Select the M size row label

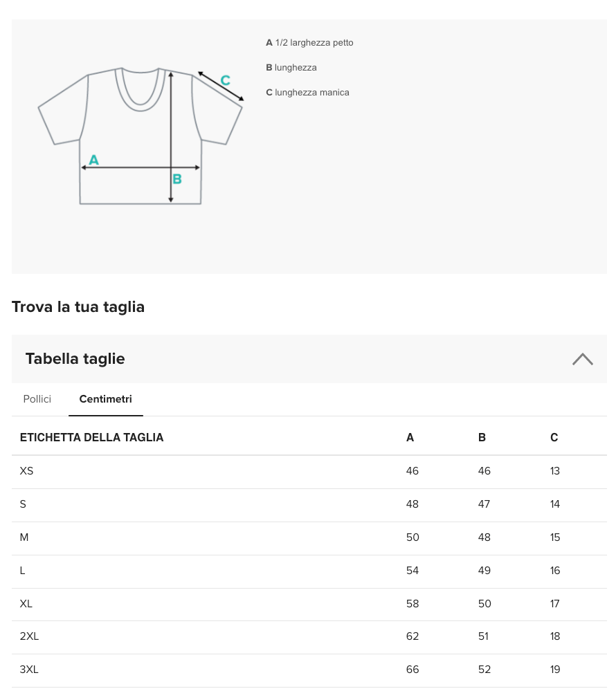click(x=24, y=537)
